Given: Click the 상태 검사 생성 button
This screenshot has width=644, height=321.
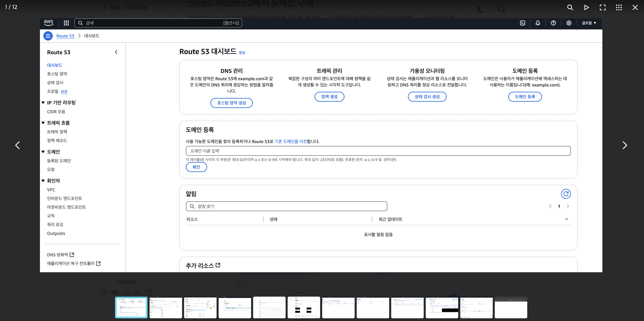Looking at the screenshot, I should pyautogui.click(x=427, y=97).
